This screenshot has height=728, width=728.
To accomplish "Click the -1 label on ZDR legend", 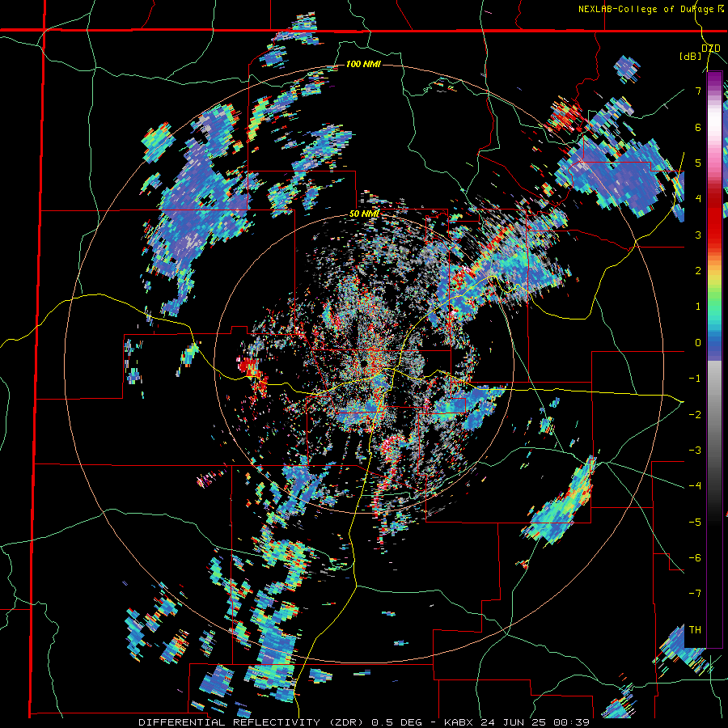I will [x=695, y=379].
